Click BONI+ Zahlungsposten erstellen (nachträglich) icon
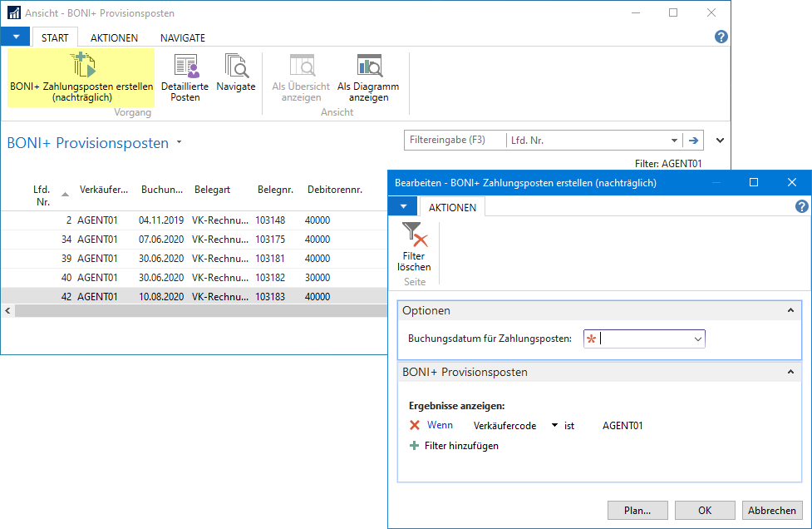The height and width of the screenshot is (529, 812). coord(82,65)
